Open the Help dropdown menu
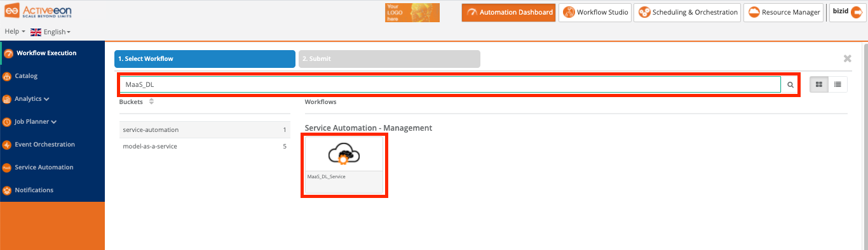 [x=15, y=32]
